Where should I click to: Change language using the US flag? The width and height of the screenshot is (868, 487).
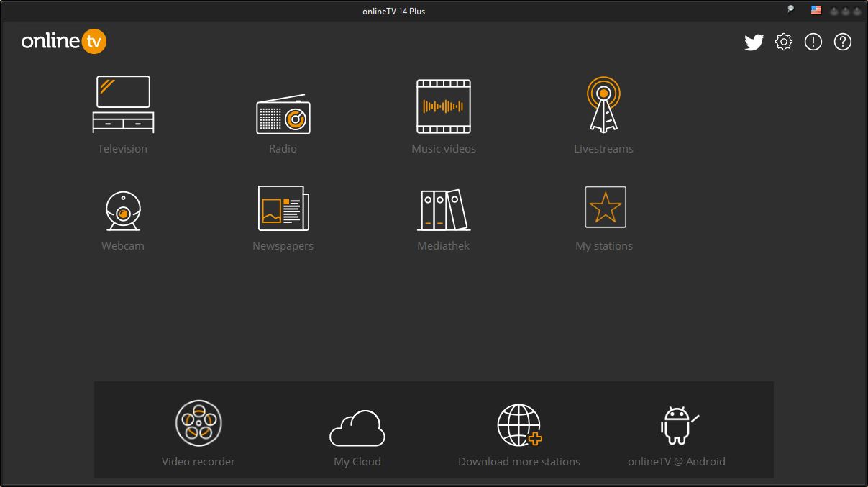816,11
